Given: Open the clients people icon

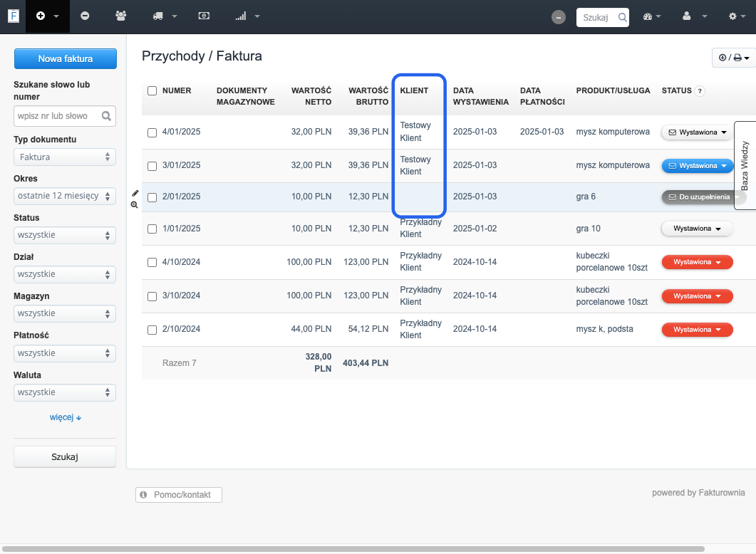Looking at the screenshot, I should [121, 16].
